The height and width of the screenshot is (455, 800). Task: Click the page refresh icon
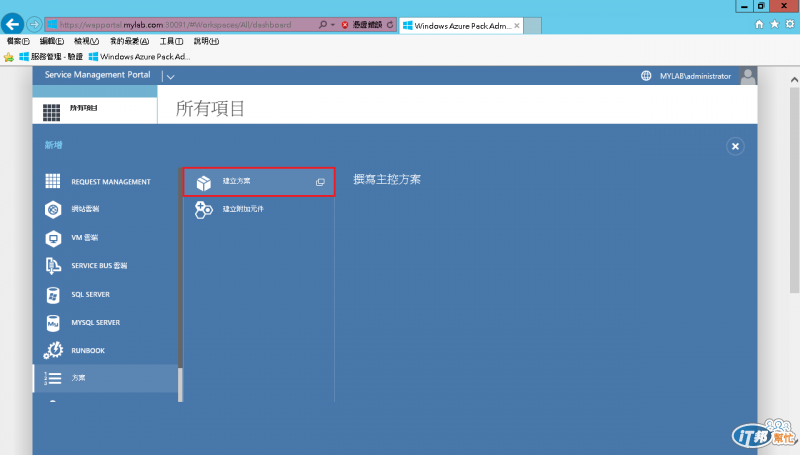[390, 24]
